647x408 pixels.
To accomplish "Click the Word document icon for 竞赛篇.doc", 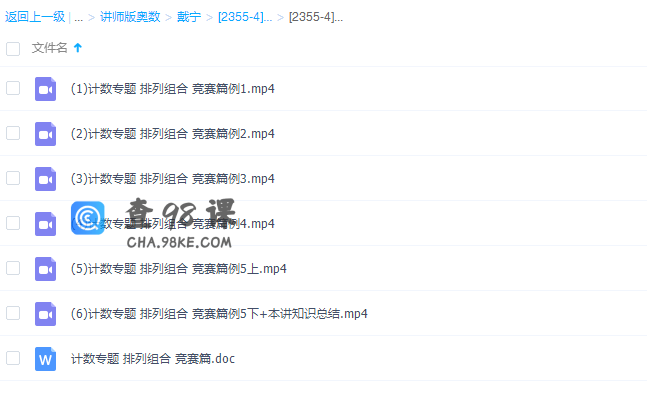I will click(x=45, y=359).
